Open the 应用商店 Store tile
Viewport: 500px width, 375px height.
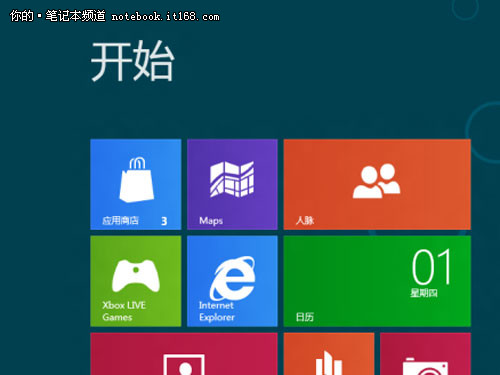coord(136,184)
